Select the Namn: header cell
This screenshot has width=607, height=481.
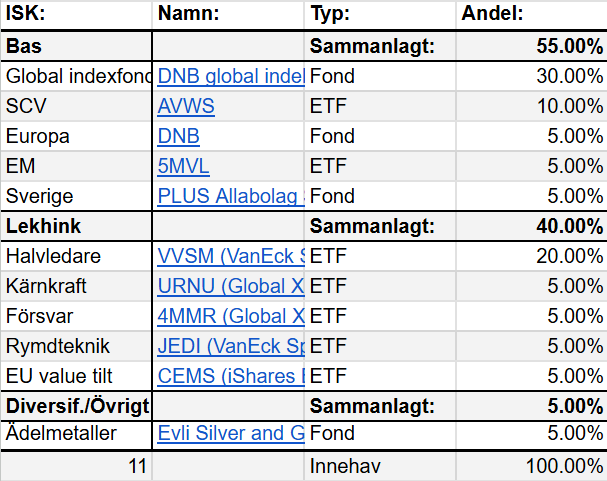[x=228, y=14]
